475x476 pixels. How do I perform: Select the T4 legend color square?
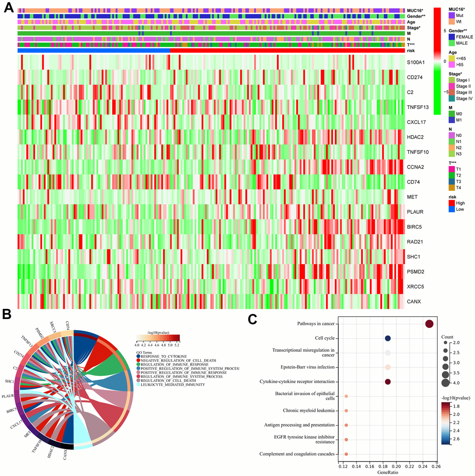point(451,188)
